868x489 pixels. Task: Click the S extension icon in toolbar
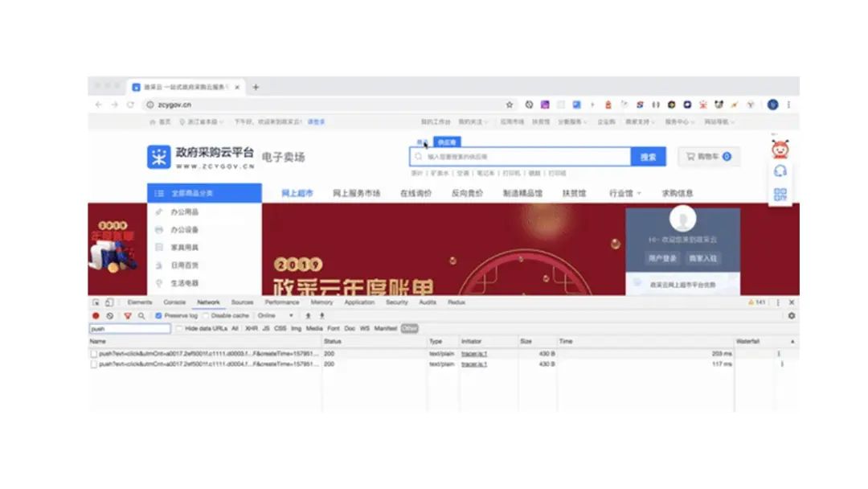click(x=640, y=105)
